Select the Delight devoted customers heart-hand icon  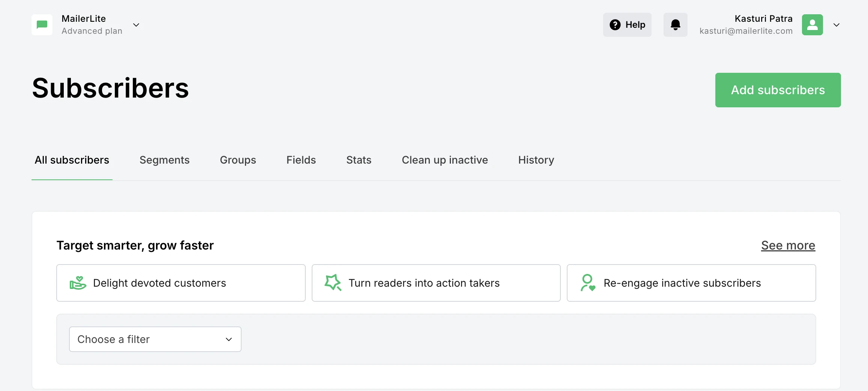pos(78,283)
